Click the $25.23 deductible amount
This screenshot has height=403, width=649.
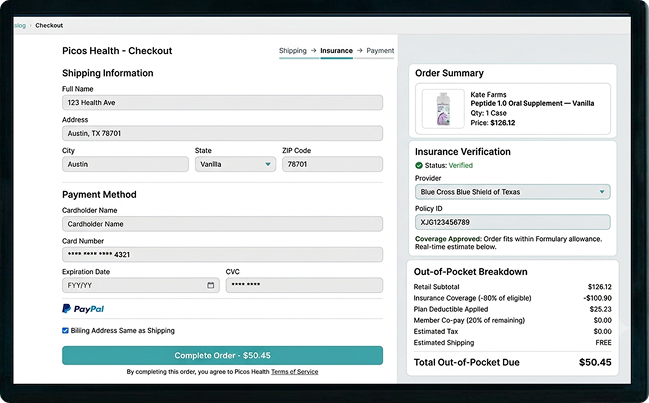click(601, 309)
